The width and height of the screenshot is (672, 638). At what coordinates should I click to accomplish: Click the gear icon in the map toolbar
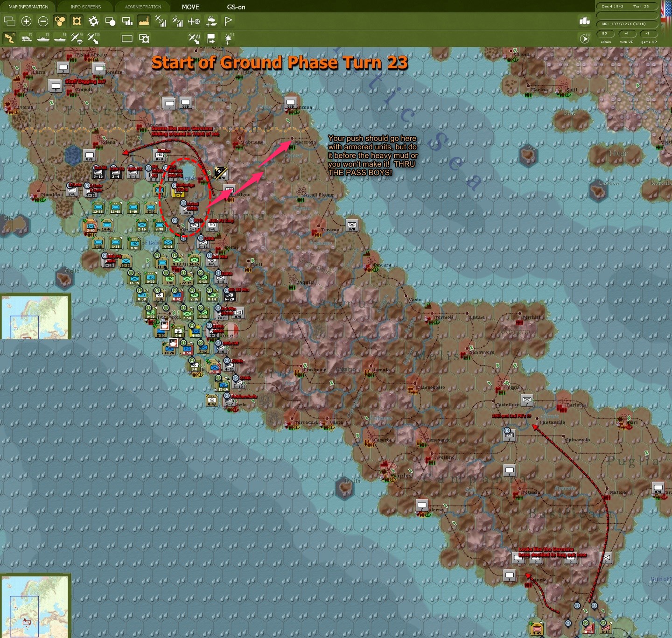(x=93, y=21)
